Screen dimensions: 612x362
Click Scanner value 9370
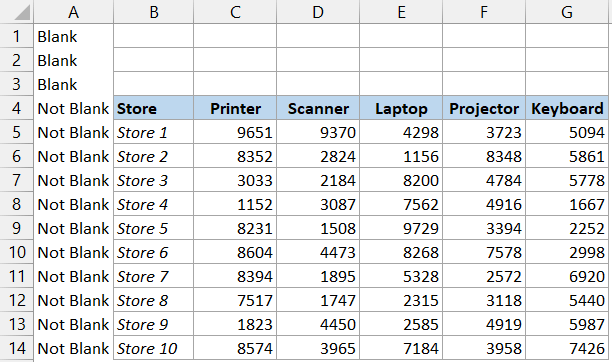[318, 132]
